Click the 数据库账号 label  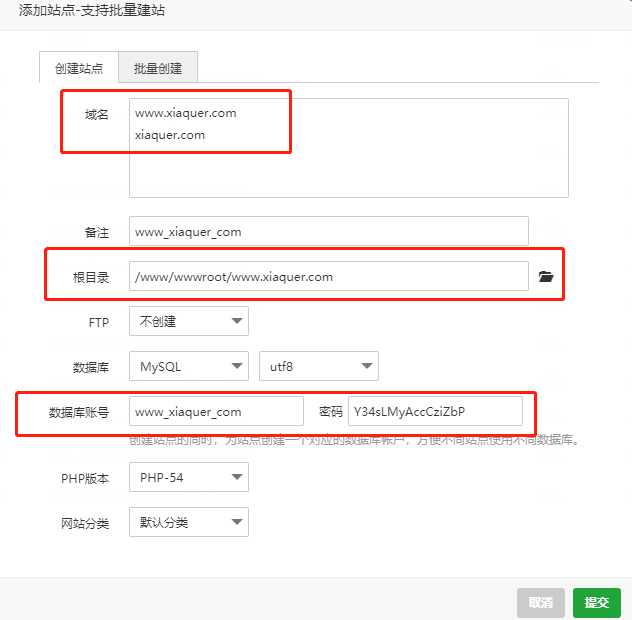(x=79, y=412)
